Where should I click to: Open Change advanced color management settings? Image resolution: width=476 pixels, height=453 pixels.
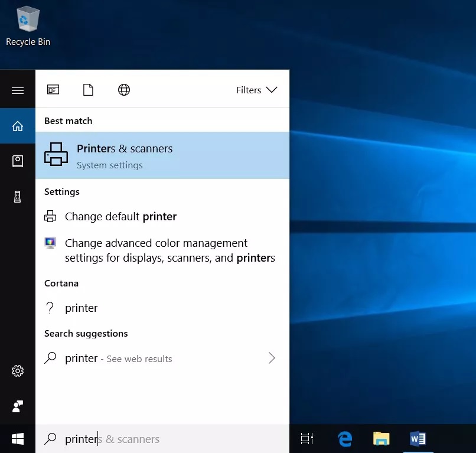point(169,250)
